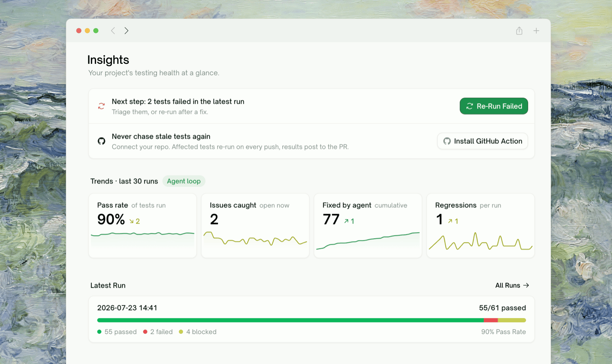Click Install GitHub Action button
Viewport: 612px width, 364px height.
pos(482,141)
